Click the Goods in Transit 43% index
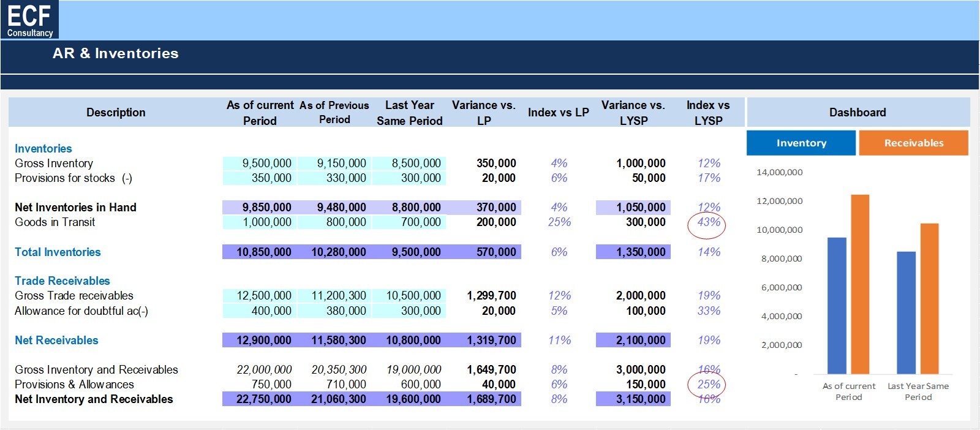980x430 pixels. tap(709, 222)
